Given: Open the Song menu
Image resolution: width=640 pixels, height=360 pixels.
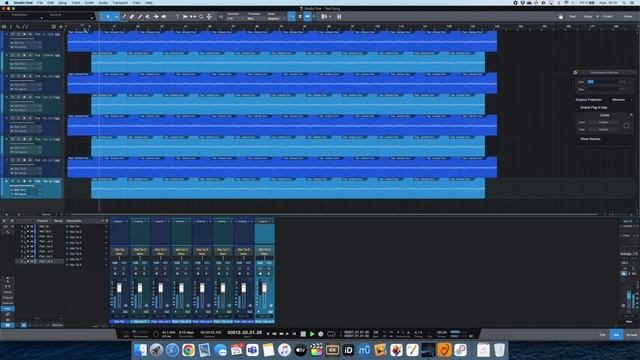Looking at the screenshot, I should (x=62, y=3).
